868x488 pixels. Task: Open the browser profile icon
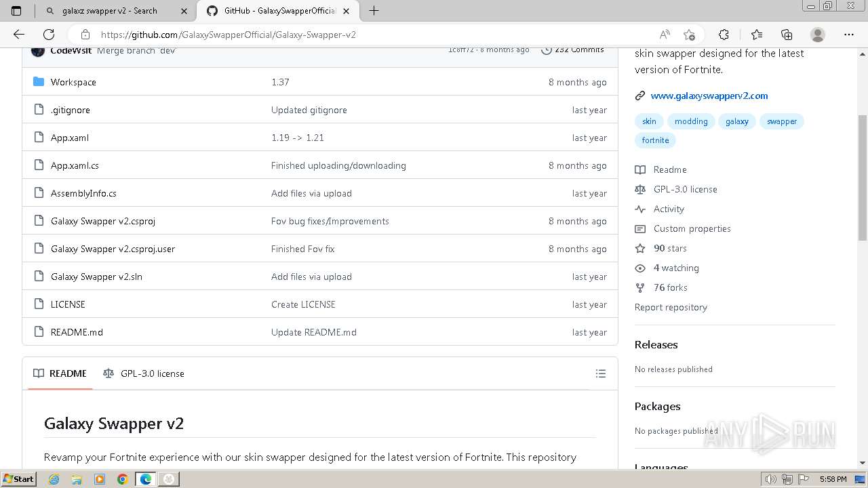click(818, 35)
